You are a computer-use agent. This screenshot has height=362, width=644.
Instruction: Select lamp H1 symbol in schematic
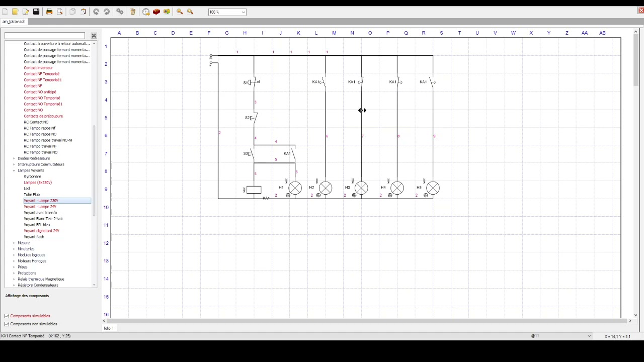(x=295, y=189)
